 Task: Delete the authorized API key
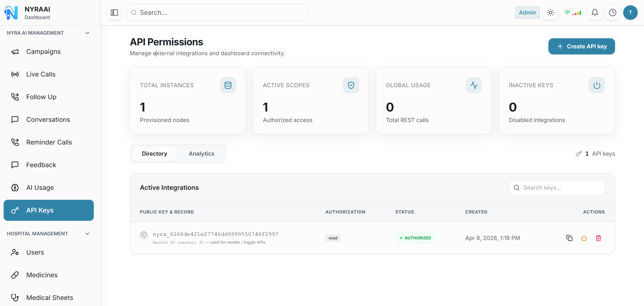(599, 238)
